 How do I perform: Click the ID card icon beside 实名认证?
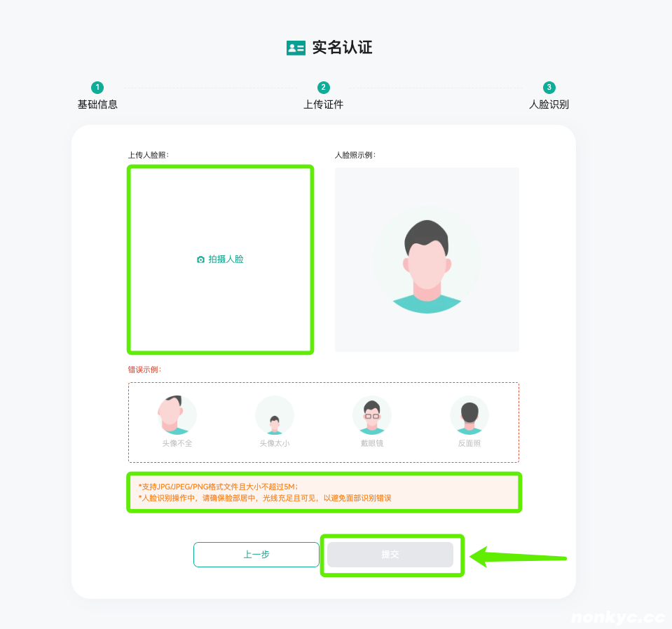tap(296, 48)
